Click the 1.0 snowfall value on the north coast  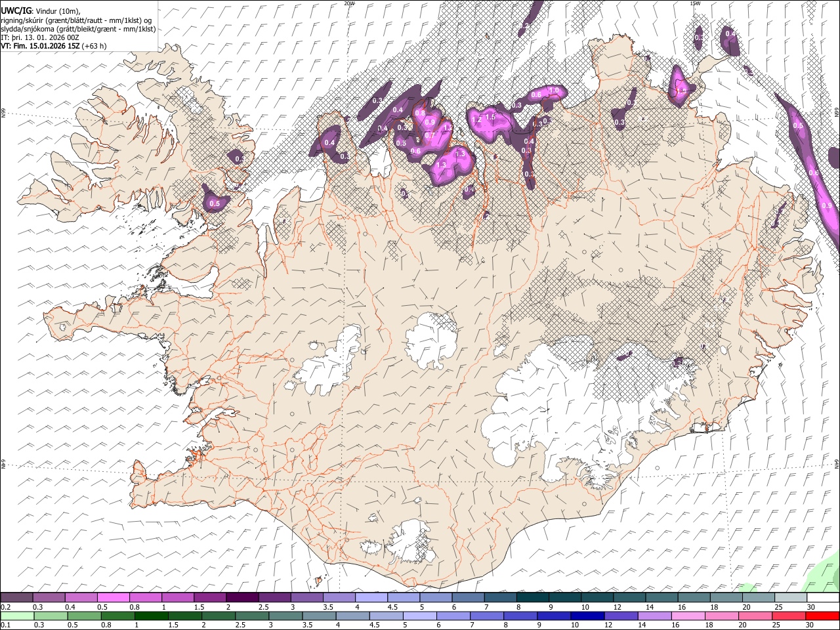[554, 91]
